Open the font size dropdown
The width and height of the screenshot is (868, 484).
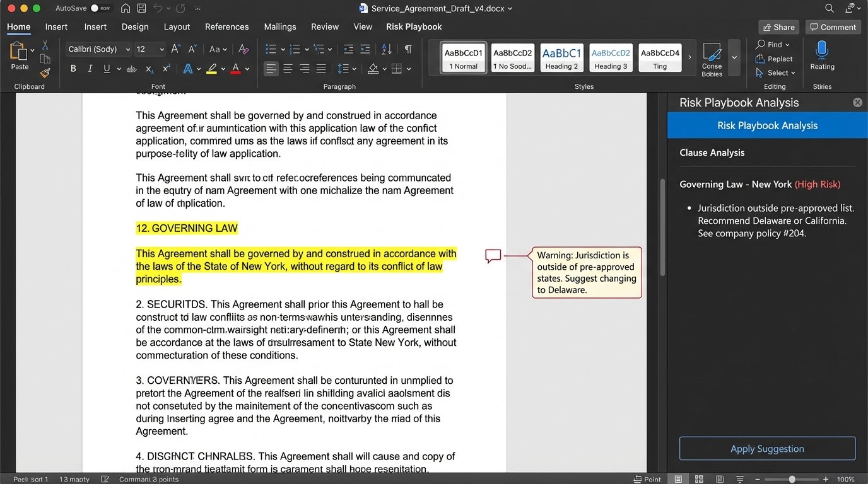[160, 49]
